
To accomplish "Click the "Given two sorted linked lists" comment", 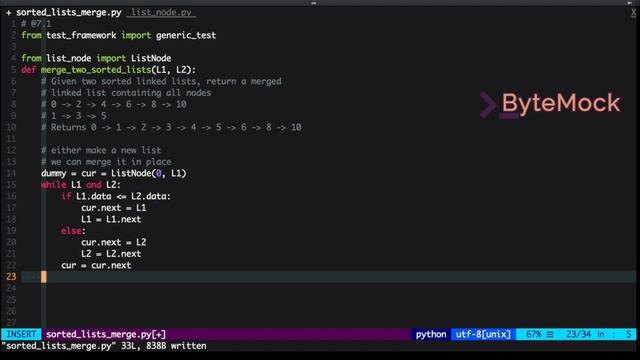I will (x=161, y=81).
